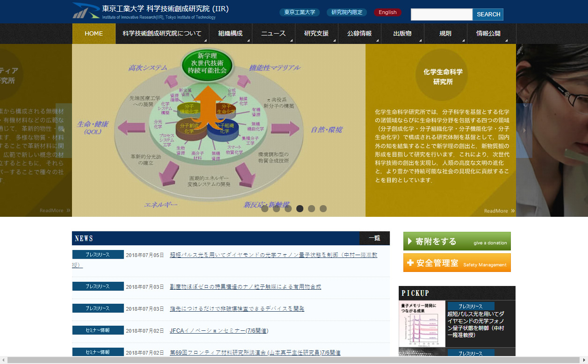Click the 化学生命科学研究所 research diagram image
This screenshot has height=364, width=588.
219,130
